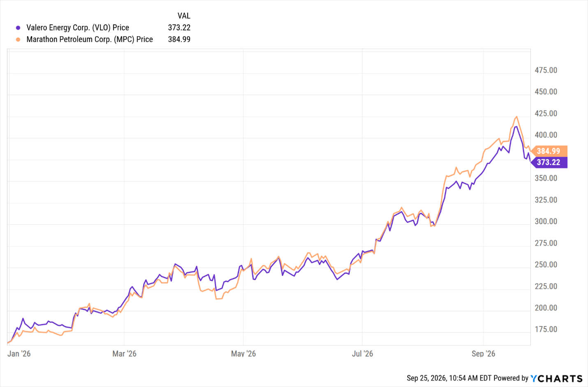The height and width of the screenshot is (387, 588).
Task: Click the orange Marathon Petroleum legend dot
Action: coord(18,39)
